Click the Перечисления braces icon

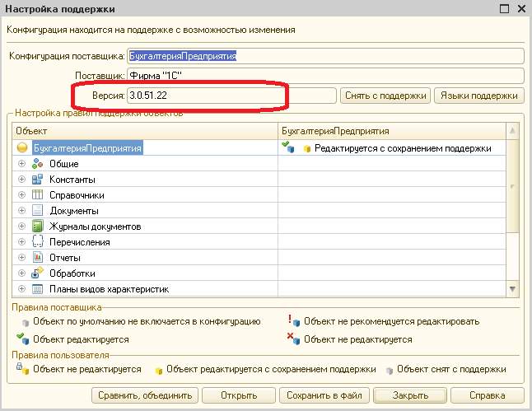[37, 241]
